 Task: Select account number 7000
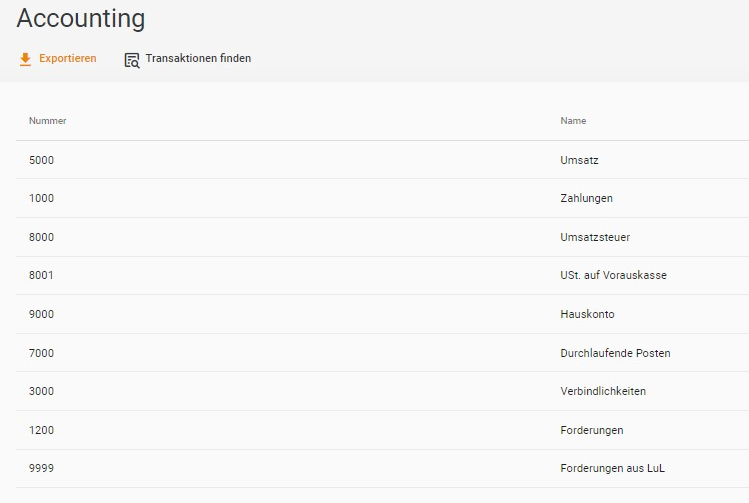pyautogui.click(x=42, y=353)
